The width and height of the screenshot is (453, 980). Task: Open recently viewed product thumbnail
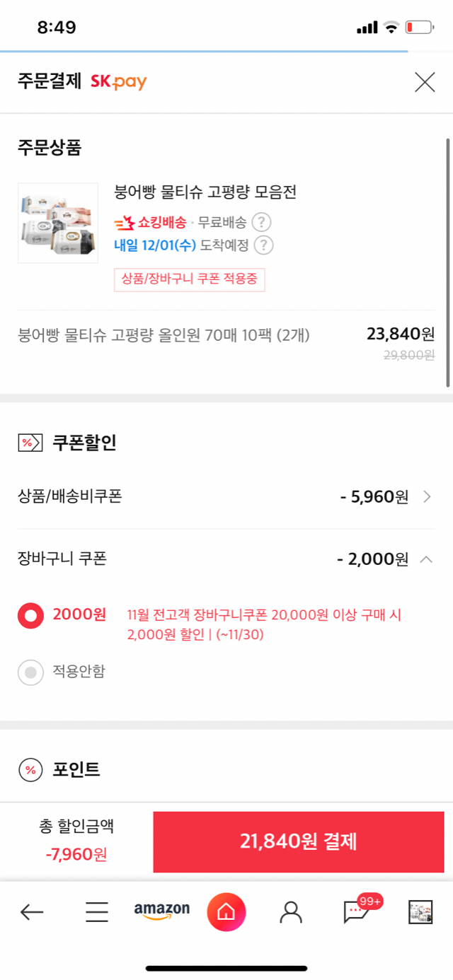420,912
